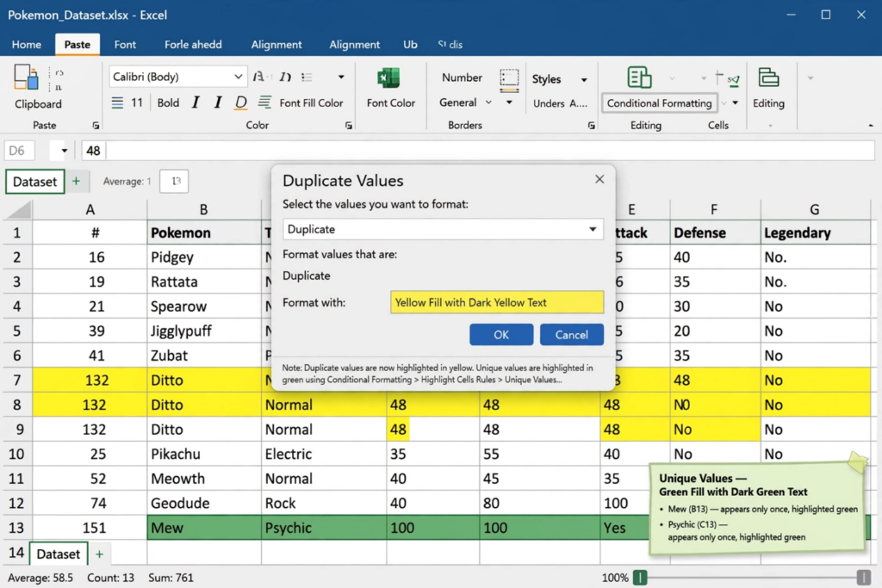Click the bullet list icon in the font row
The height and width of the screenshot is (588, 882).
(x=307, y=77)
